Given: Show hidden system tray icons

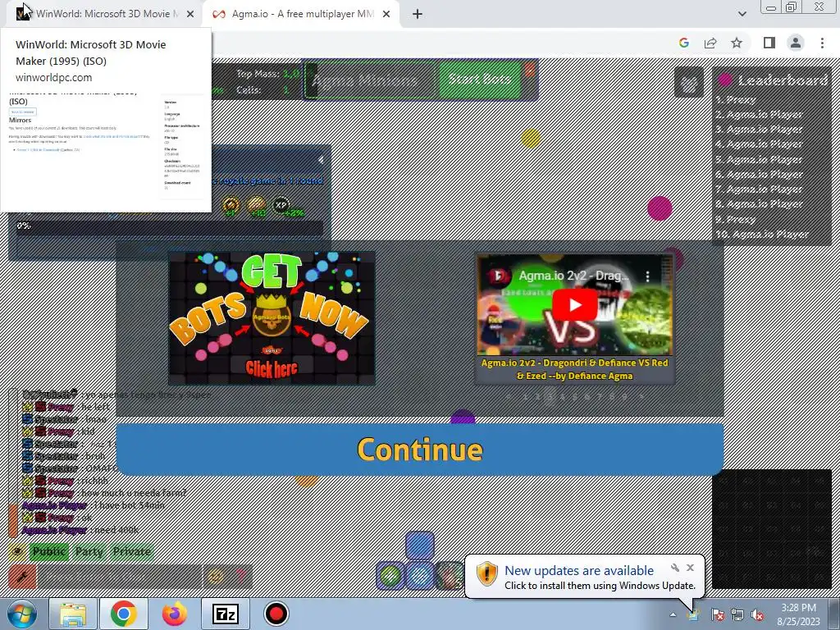Looking at the screenshot, I should tap(673, 614).
